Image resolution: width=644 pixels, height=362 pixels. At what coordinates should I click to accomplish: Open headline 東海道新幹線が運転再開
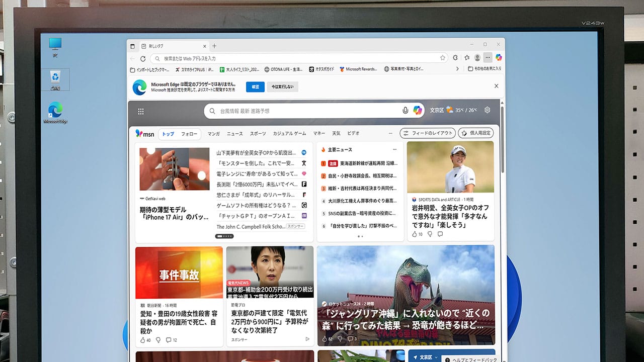click(x=368, y=163)
